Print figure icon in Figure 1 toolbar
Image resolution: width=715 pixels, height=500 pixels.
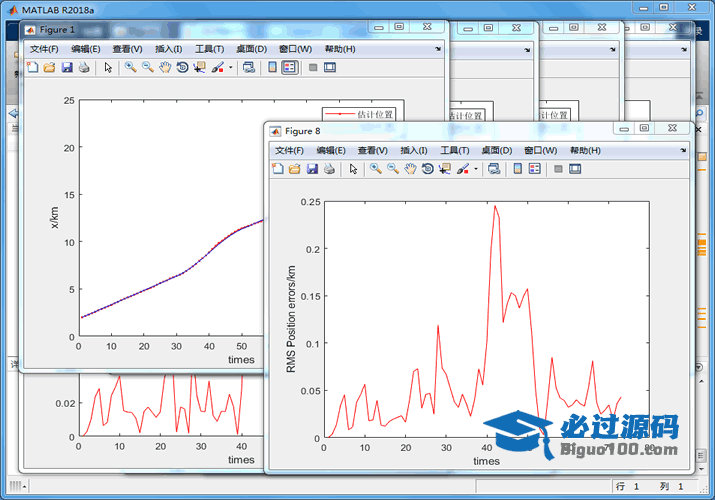click(x=84, y=67)
